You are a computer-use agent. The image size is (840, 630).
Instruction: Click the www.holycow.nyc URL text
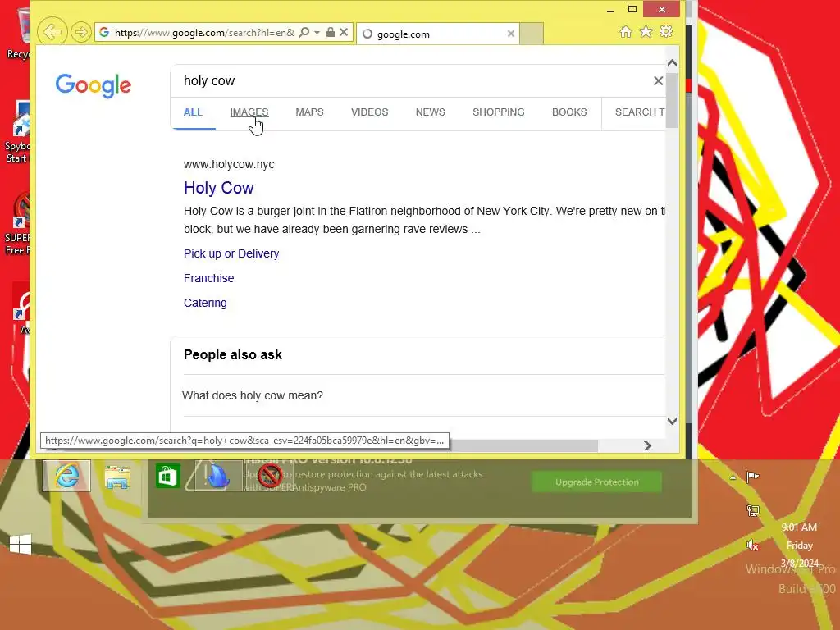(x=229, y=164)
